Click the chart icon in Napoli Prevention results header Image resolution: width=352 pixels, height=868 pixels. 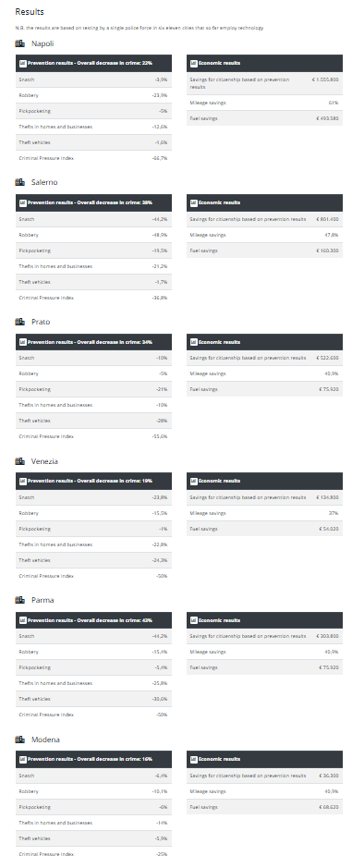tap(23, 63)
